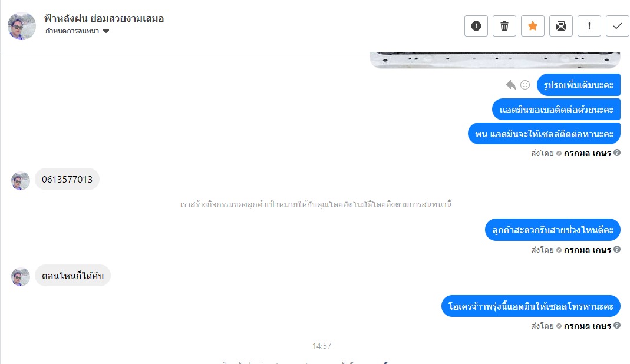Click avatar beside ตอนไหนก็ได้คับ message
Screen dimensions: 630x364
point(21,277)
